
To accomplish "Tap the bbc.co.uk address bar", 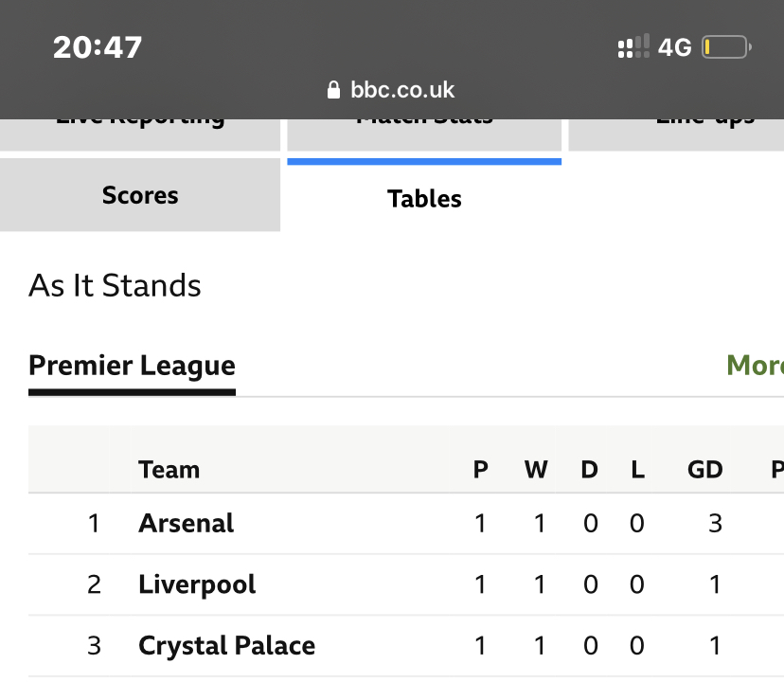I will [392, 90].
